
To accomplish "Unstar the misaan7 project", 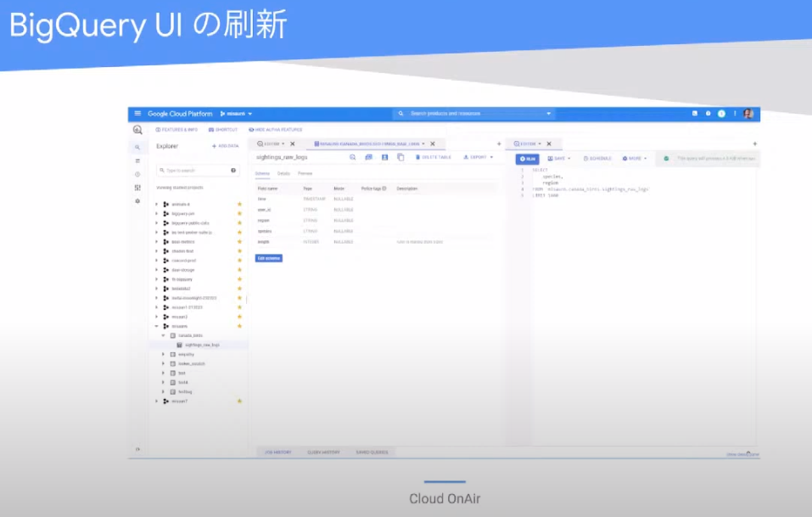I will coord(239,401).
